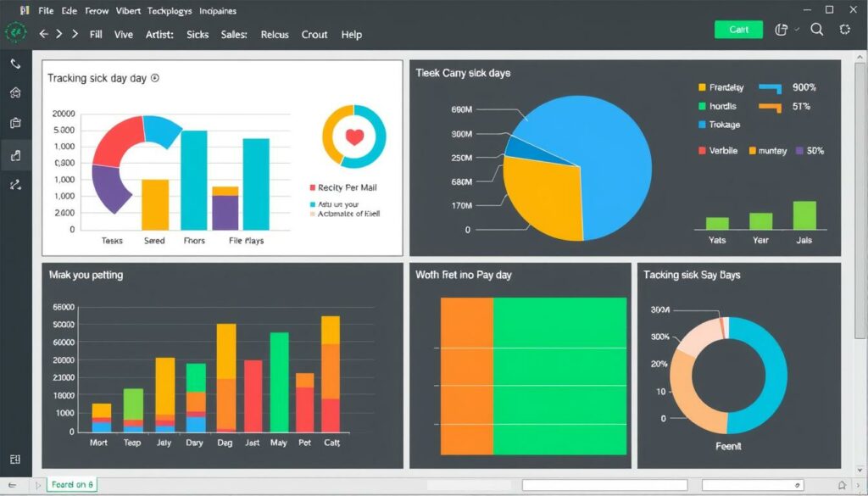Click the green circular app logo
The image size is (868, 496).
(15, 33)
